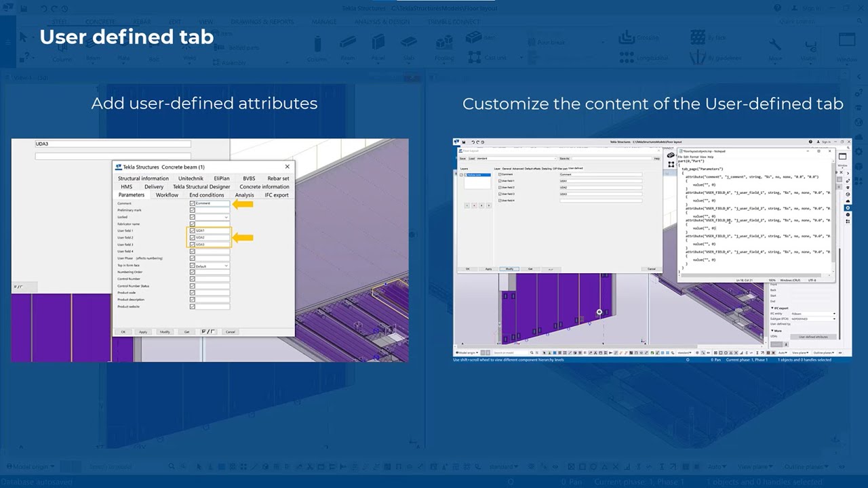Image resolution: width=868 pixels, height=488 pixels.
Task: Click the Help button in the Floor layout dialog
Action: pyautogui.click(x=656, y=159)
